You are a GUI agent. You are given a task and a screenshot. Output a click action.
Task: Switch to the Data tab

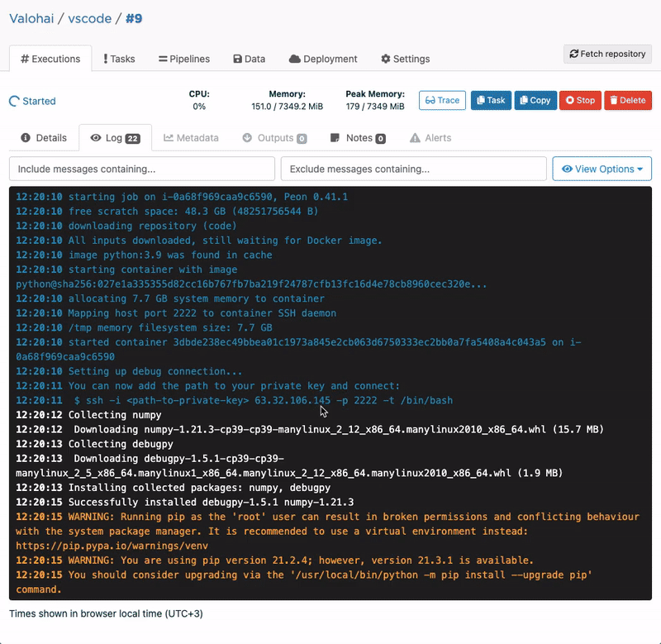(x=250, y=59)
